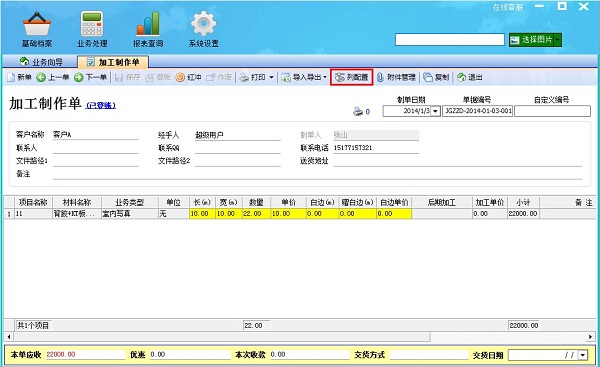Image resolution: width=600 pixels, height=367 pixels.
Task: Select the 22000.00 subtotal cell in row 1
Action: coord(523,214)
